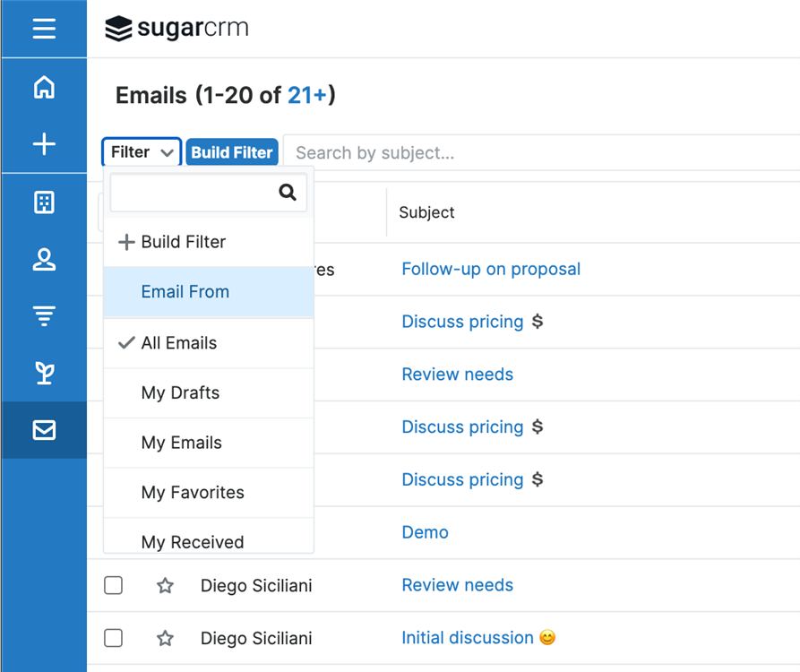Open the funnel-shaped sidebar icon

coord(44,315)
